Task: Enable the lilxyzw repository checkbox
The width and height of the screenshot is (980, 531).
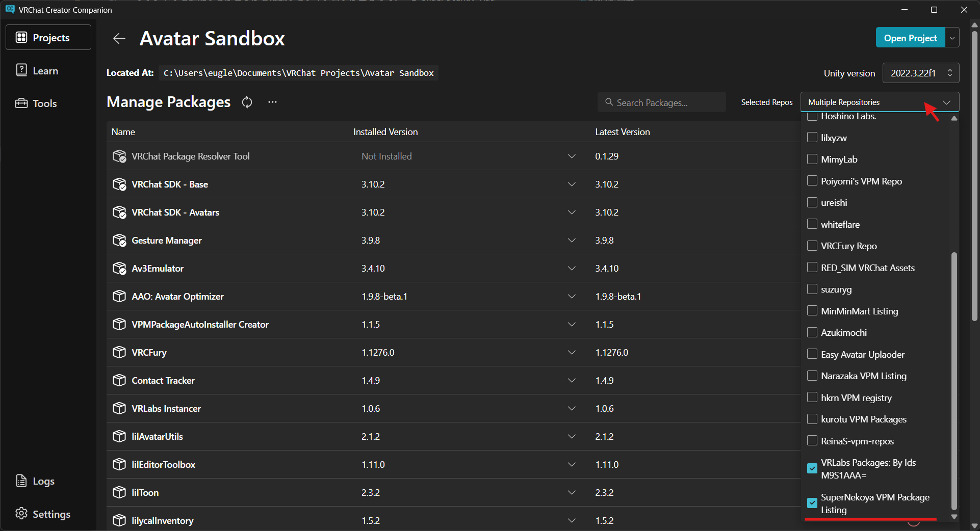Action: [812, 138]
